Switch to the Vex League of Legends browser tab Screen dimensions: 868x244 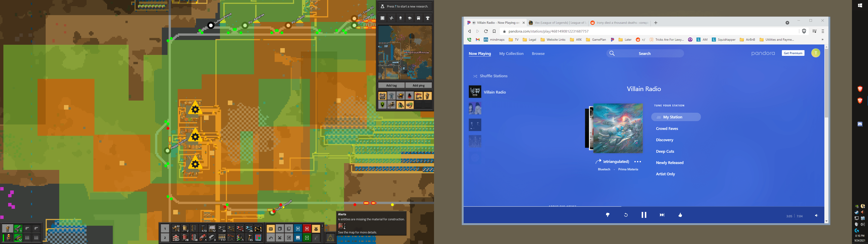pos(558,23)
